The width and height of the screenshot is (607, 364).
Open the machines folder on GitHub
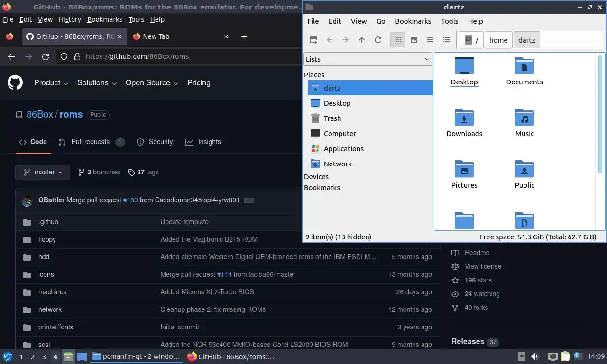coord(52,292)
